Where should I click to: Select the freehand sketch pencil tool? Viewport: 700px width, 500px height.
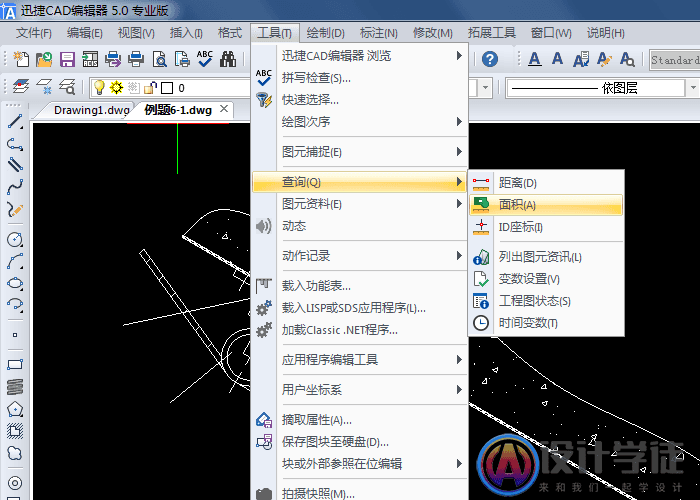coord(15,209)
